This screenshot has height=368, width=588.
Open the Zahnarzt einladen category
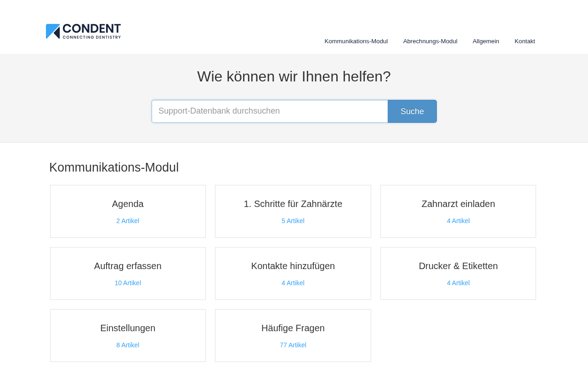pos(458,204)
